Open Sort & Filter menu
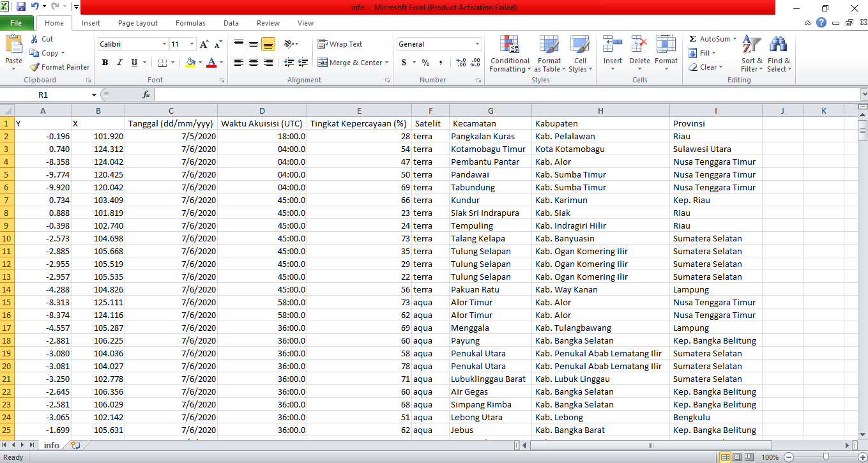This screenshot has height=463, width=868. tap(752, 54)
